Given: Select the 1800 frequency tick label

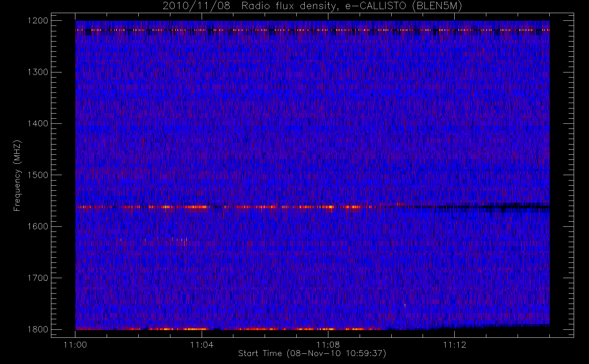Looking at the screenshot, I should 38,329.
